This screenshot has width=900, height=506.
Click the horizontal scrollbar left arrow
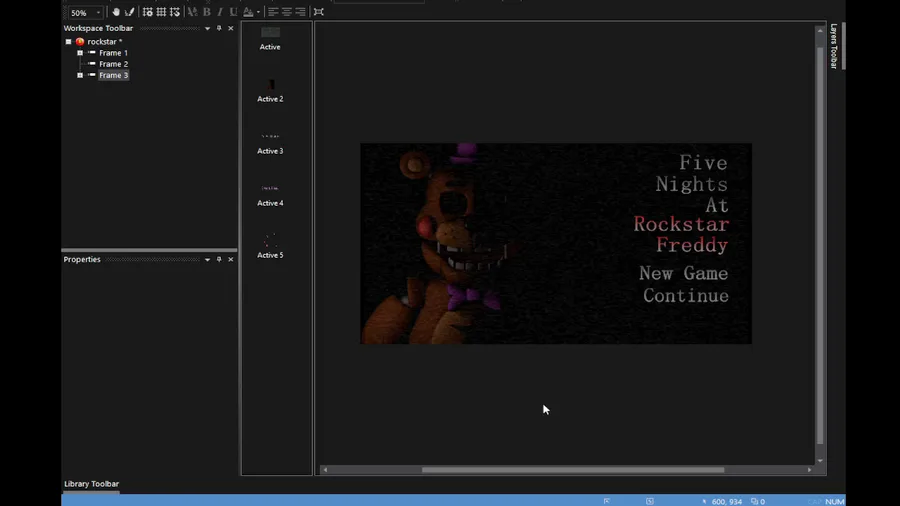(325, 470)
